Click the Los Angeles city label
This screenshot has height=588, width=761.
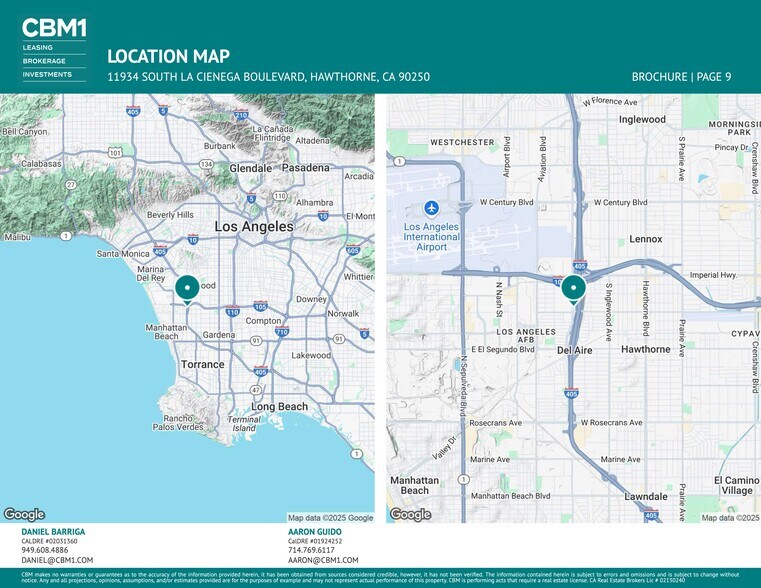pyautogui.click(x=254, y=227)
